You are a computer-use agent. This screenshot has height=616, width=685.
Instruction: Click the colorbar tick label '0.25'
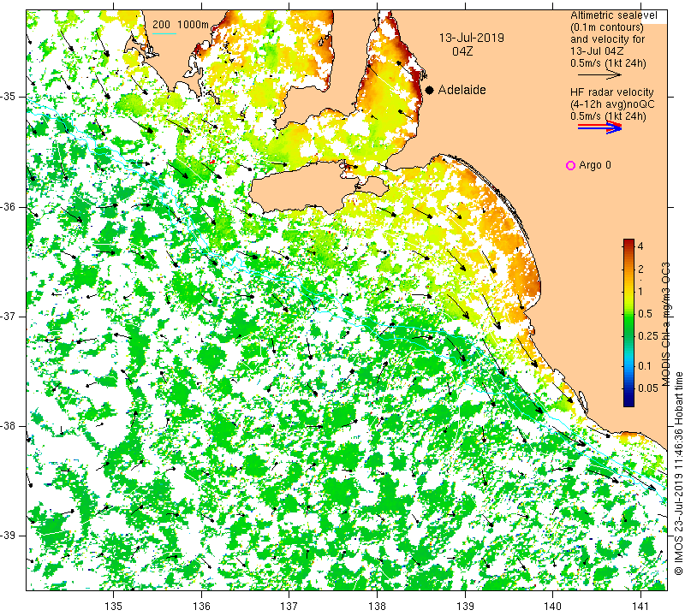tap(648, 335)
